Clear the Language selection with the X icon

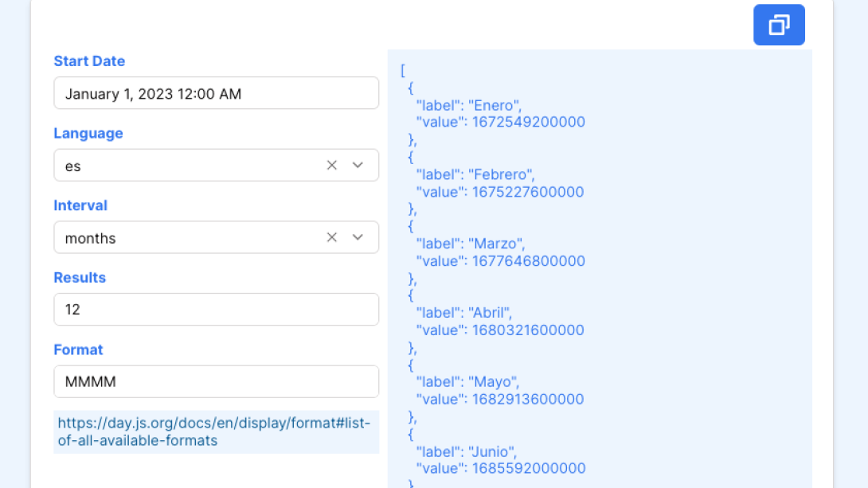click(x=331, y=165)
